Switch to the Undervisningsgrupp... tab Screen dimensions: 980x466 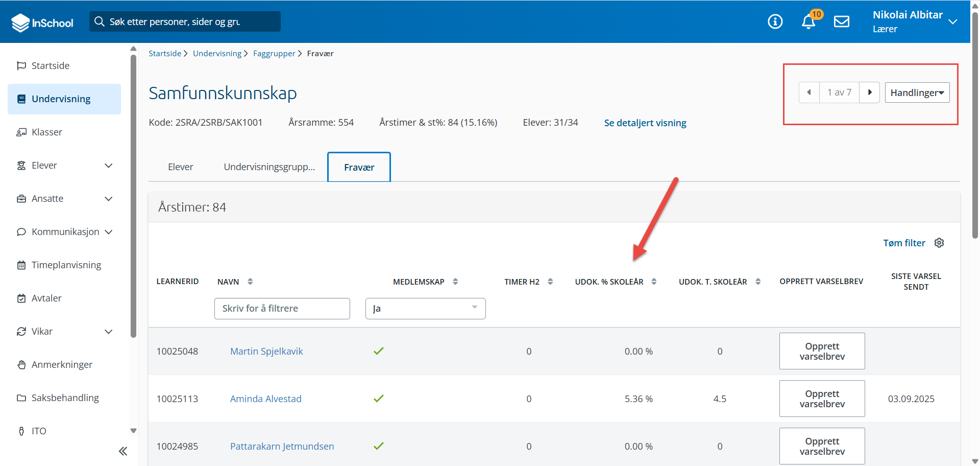point(269,167)
